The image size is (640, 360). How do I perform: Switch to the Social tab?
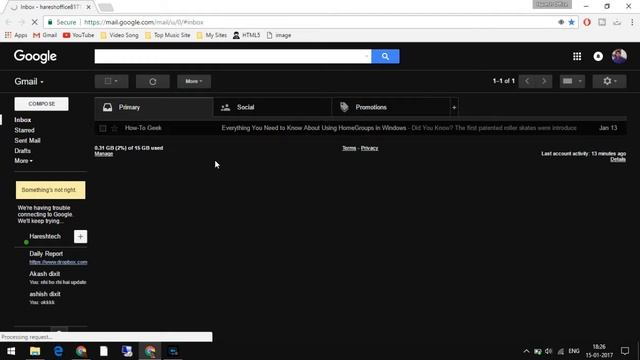[x=272, y=107]
